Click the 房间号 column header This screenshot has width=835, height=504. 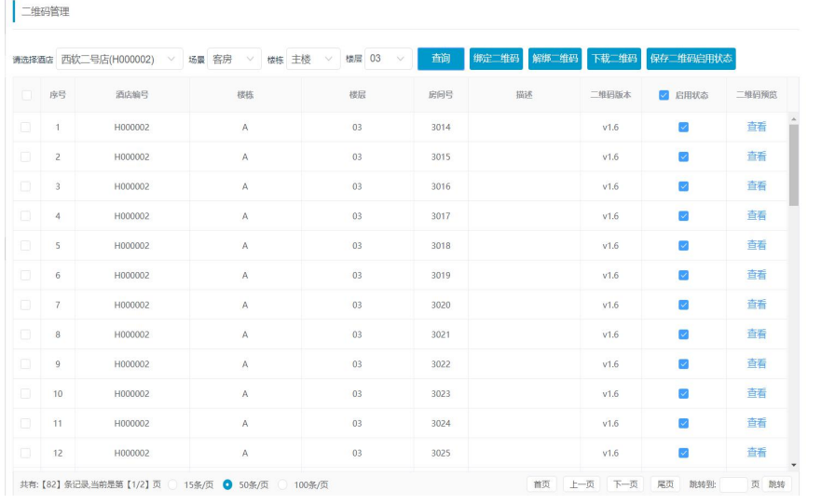click(441, 95)
